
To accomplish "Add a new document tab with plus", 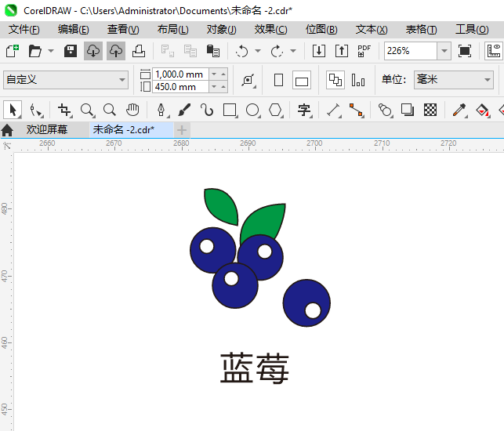I will pyautogui.click(x=182, y=130).
